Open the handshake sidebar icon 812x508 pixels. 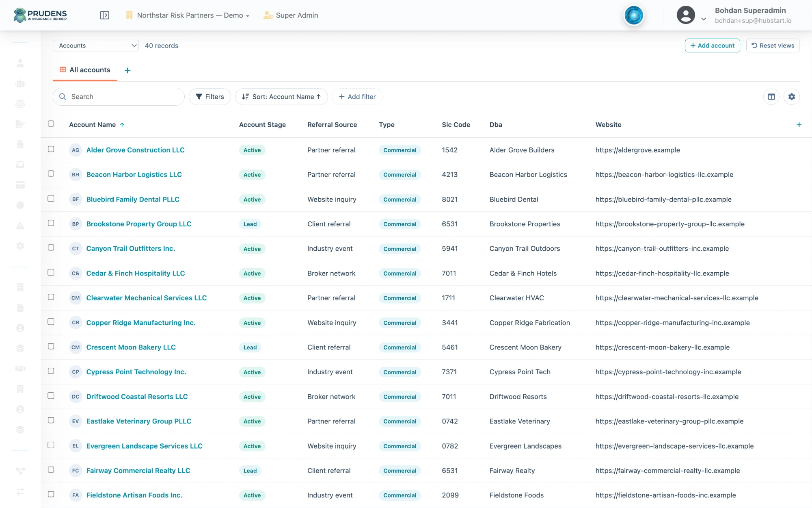[x=20, y=369]
